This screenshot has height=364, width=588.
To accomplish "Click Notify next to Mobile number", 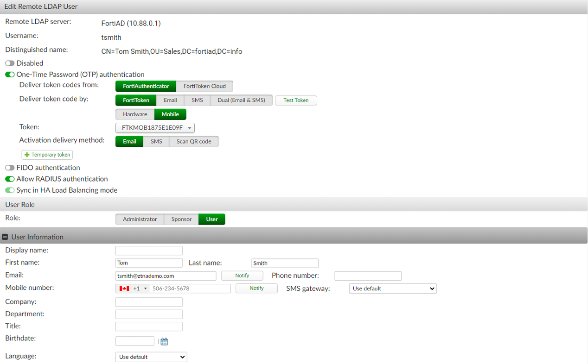I will pyautogui.click(x=256, y=288).
